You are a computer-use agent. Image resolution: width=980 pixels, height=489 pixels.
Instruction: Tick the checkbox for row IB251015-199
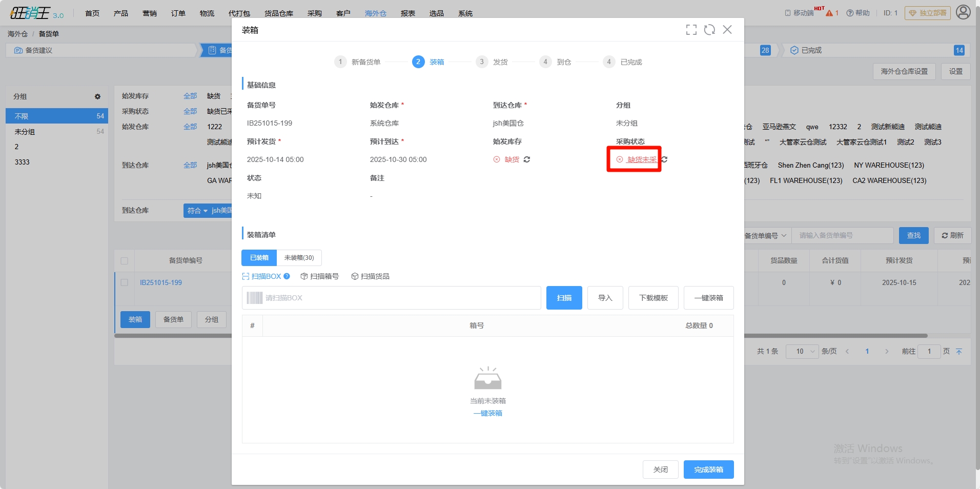[124, 282]
